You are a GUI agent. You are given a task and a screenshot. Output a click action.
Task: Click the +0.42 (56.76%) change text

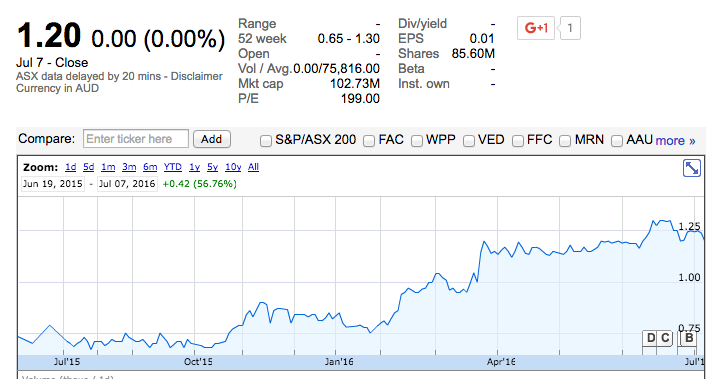(200, 184)
